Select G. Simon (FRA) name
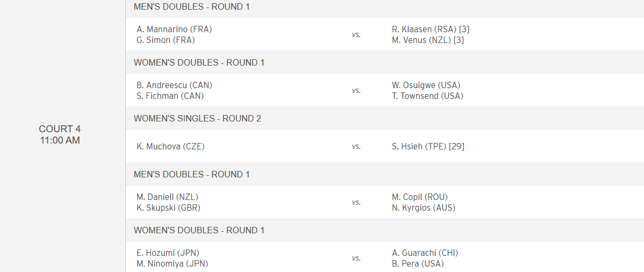 (166, 40)
